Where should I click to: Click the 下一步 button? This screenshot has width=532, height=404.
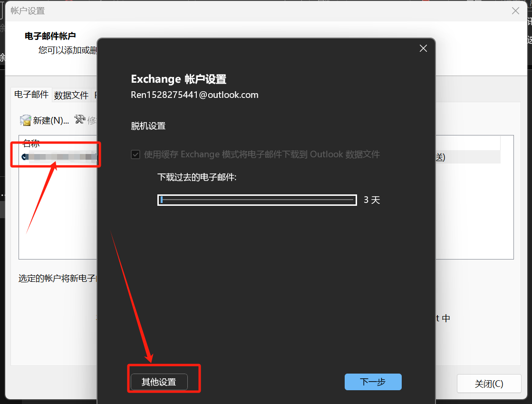point(373,382)
